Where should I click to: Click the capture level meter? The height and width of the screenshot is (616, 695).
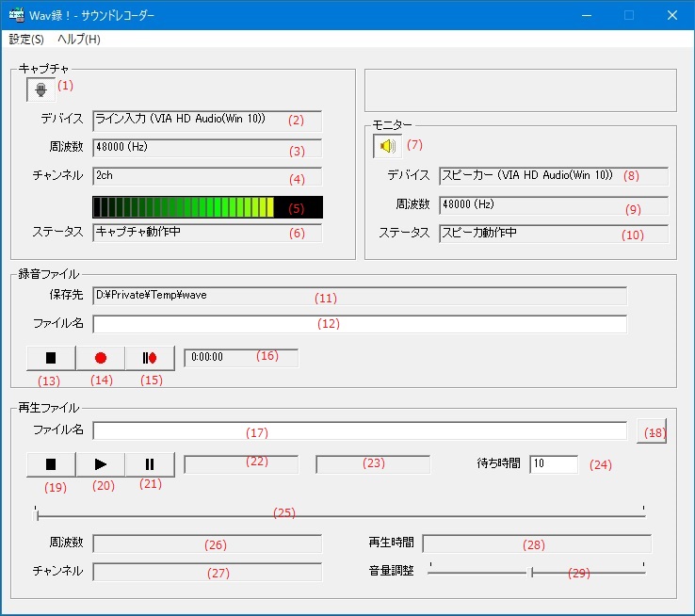click(207, 207)
